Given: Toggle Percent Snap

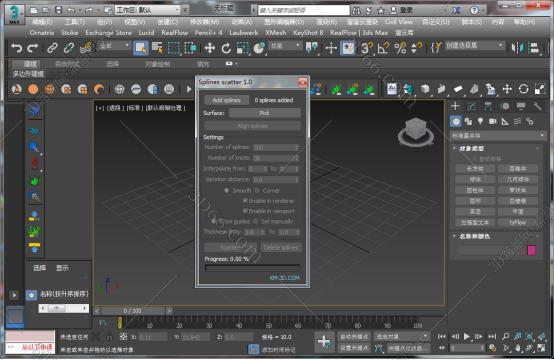Looking at the screenshot, I should click(x=400, y=48).
